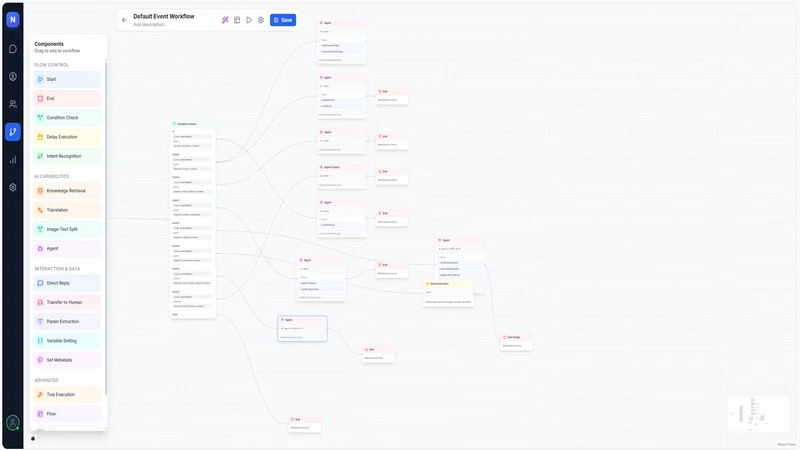This screenshot has width=800, height=450.
Task: Select the Flow component
Action: (x=67, y=414)
